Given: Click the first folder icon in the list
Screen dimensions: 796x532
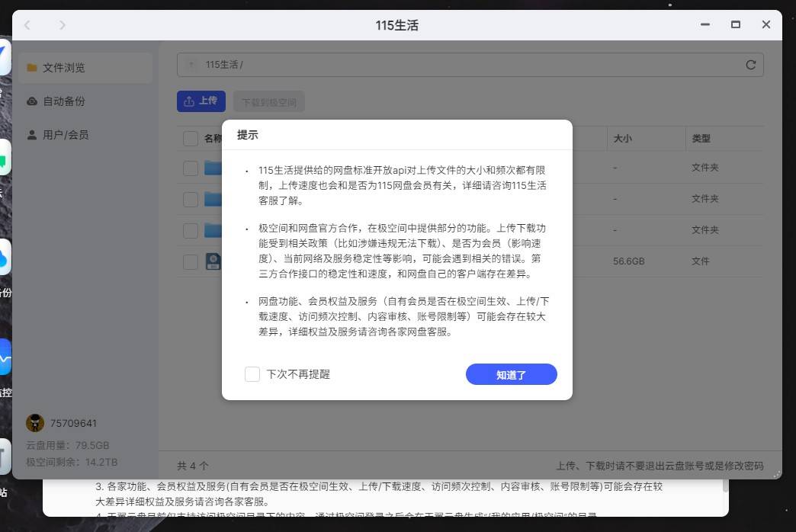Looking at the screenshot, I should click(x=213, y=168).
